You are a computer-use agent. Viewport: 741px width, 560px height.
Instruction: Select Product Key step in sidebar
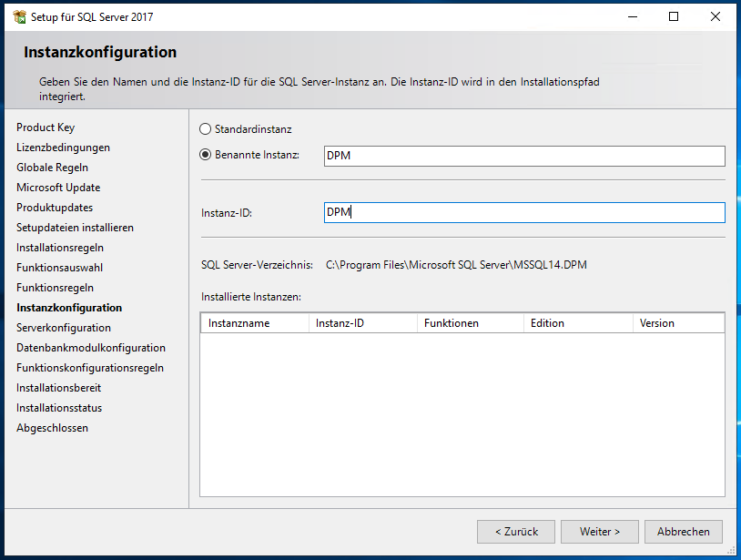coord(46,127)
